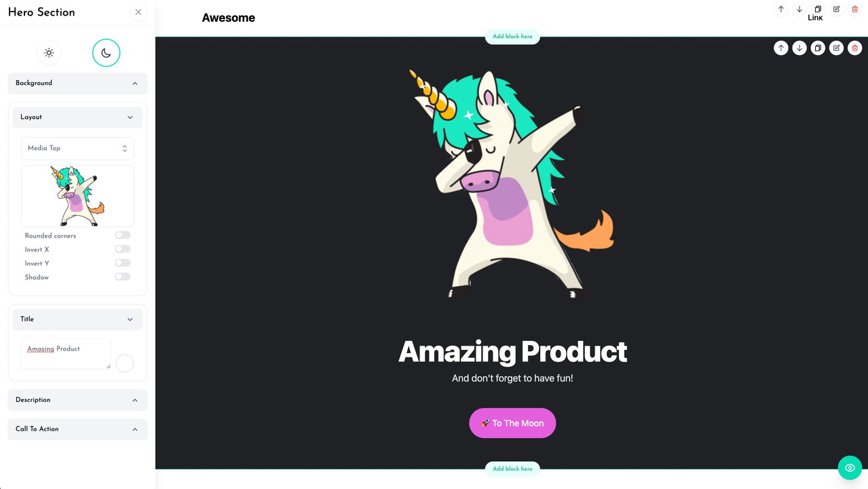This screenshot has height=489, width=868.
Task: Click the preview eye icon
Action: [850, 468]
